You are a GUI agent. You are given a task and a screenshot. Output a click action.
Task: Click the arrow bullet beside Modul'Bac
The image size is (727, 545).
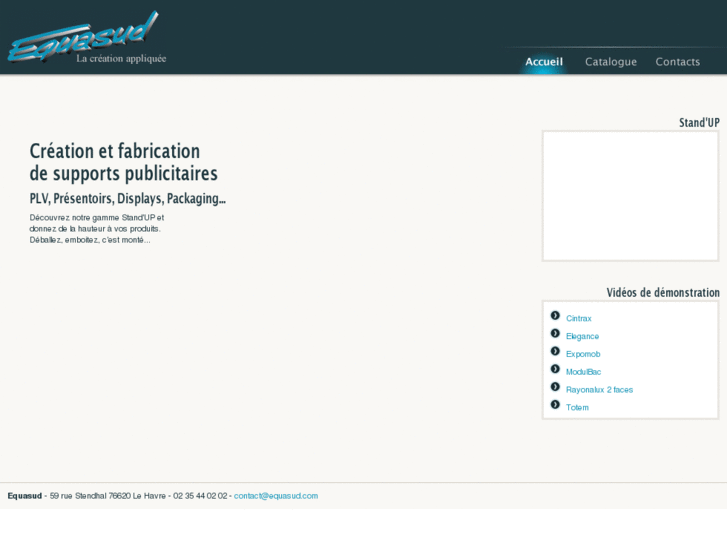pos(555,369)
